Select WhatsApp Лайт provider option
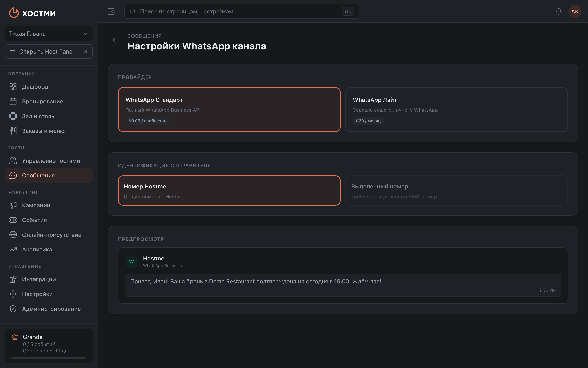 (x=457, y=110)
